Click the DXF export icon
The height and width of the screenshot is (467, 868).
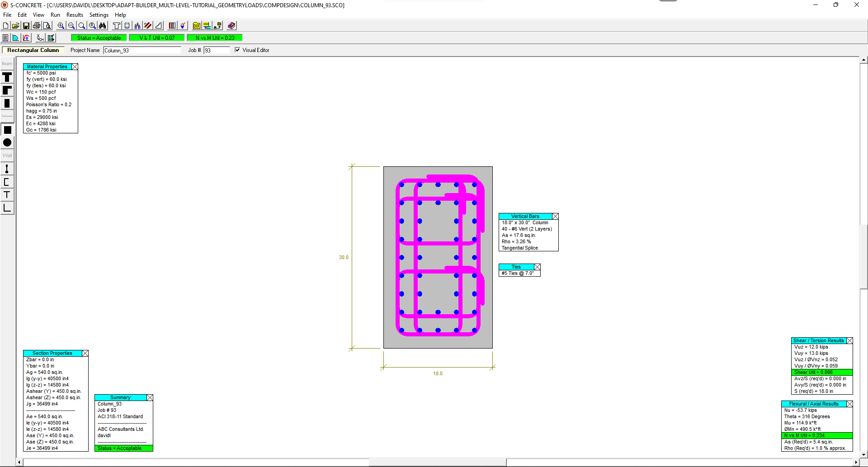196,26
